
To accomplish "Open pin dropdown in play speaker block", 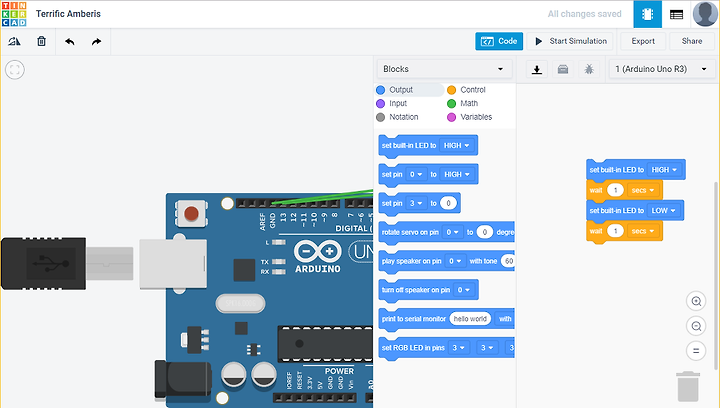I will (x=455, y=261).
